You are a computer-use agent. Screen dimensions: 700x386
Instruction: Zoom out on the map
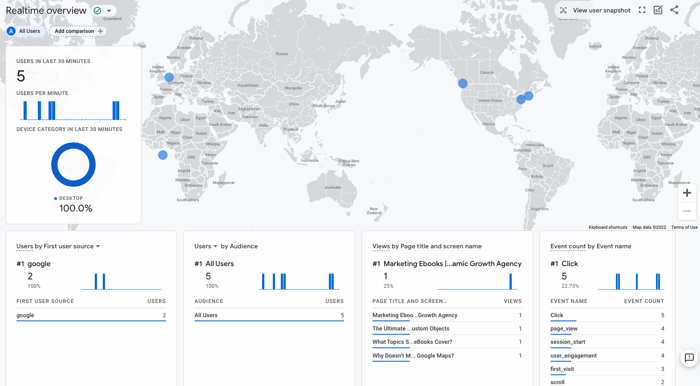tap(687, 211)
